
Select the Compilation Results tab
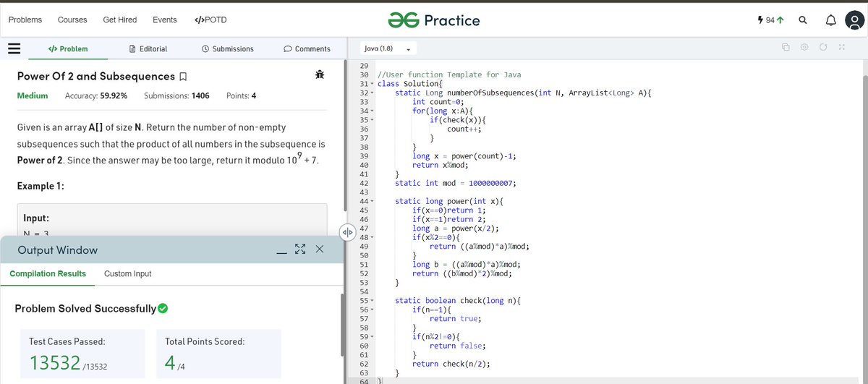click(x=48, y=274)
